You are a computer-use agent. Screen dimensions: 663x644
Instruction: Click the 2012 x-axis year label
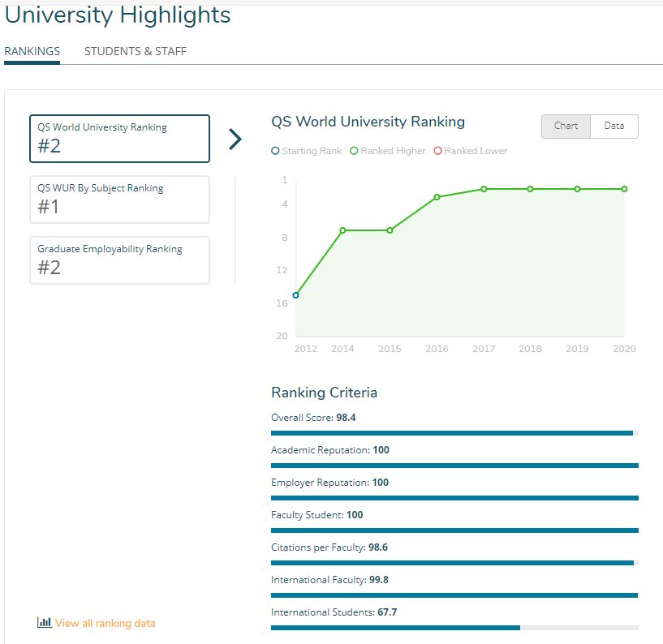(306, 349)
